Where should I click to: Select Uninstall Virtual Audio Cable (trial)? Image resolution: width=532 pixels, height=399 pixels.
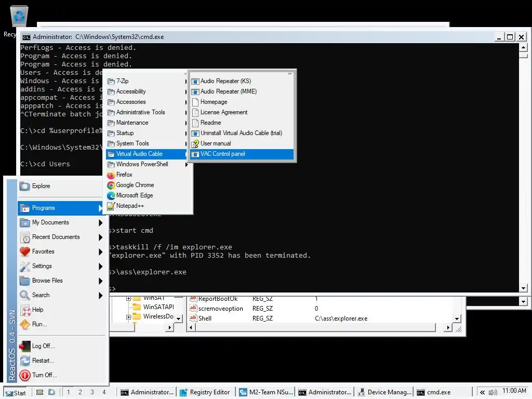242,133
